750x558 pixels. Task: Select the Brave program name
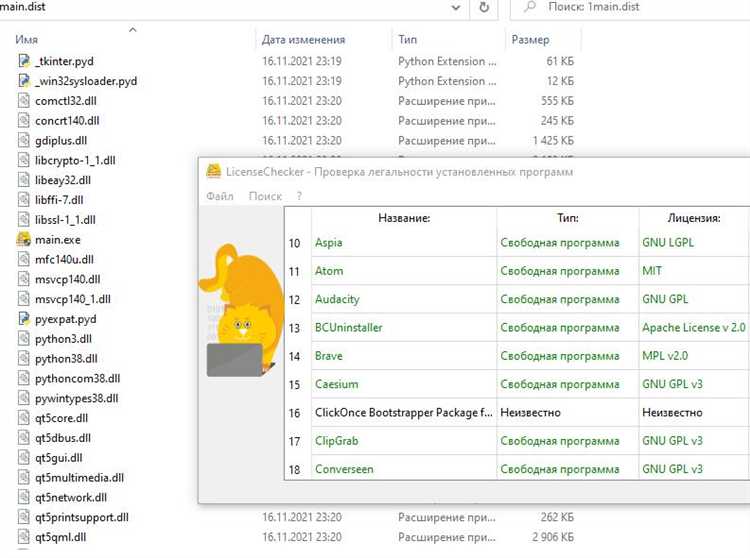[329, 356]
